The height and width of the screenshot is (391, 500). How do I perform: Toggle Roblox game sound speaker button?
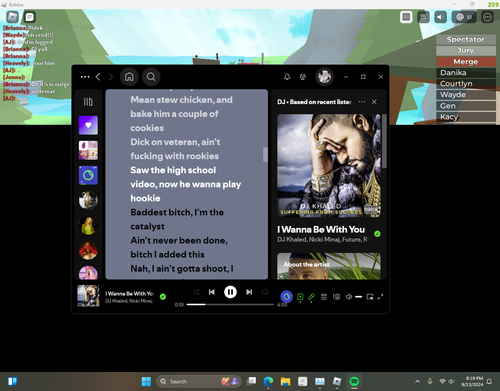[440, 17]
